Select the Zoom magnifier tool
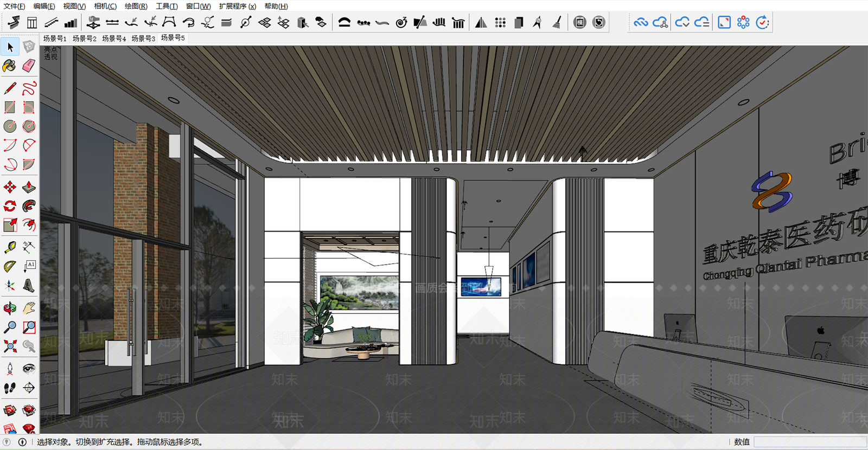 click(10, 327)
